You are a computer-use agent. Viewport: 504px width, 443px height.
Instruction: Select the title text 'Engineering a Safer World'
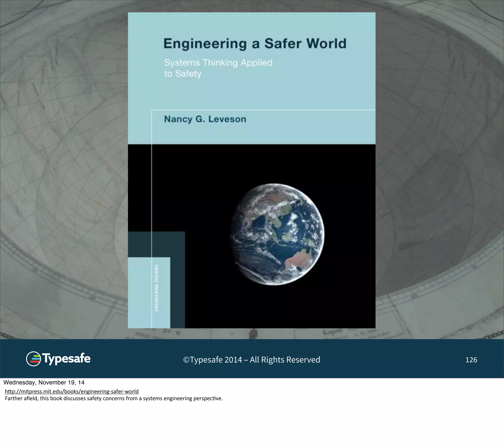coord(255,44)
